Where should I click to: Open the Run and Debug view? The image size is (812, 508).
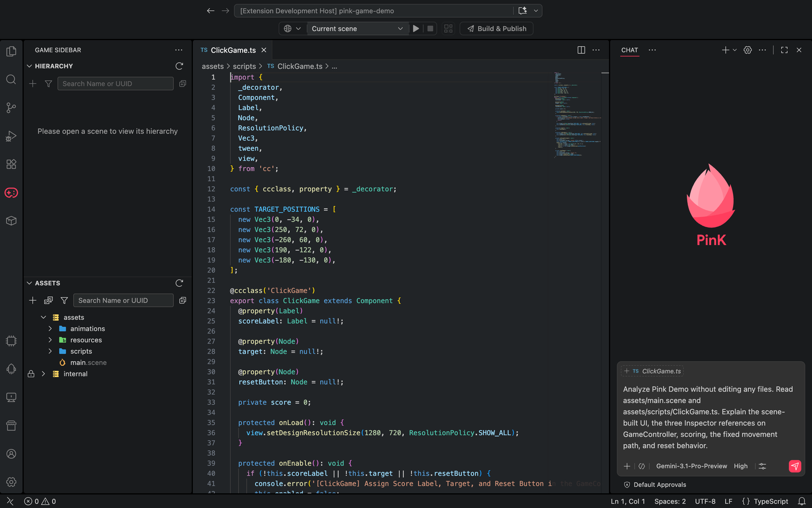(x=11, y=136)
